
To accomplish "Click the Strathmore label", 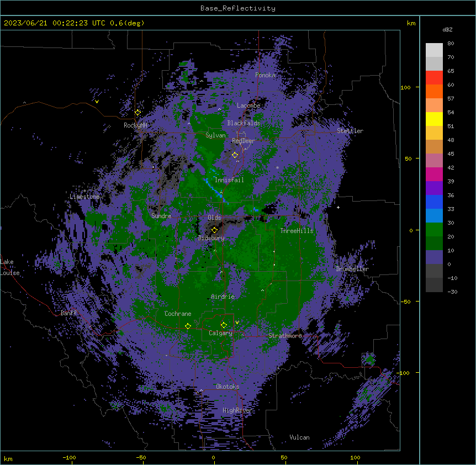I will tap(285, 336).
